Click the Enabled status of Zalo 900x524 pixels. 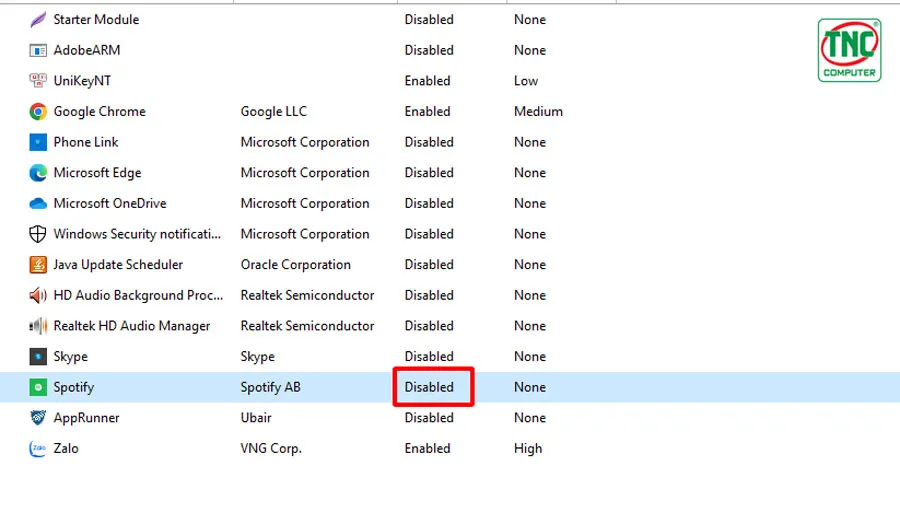tap(428, 448)
